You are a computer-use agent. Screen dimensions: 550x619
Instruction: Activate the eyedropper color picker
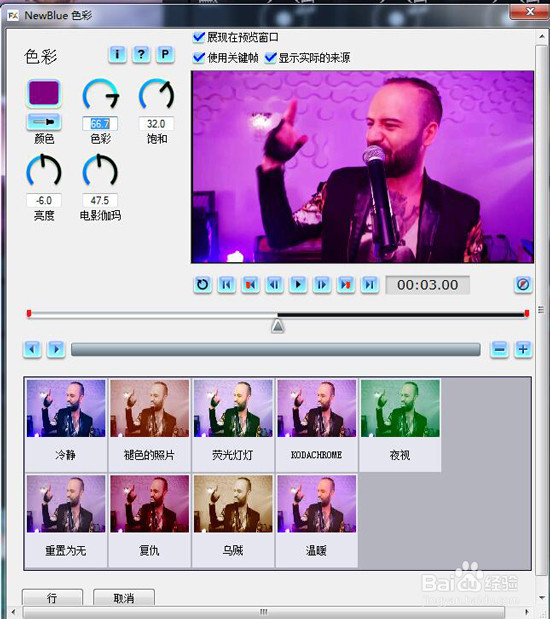[44, 122]
